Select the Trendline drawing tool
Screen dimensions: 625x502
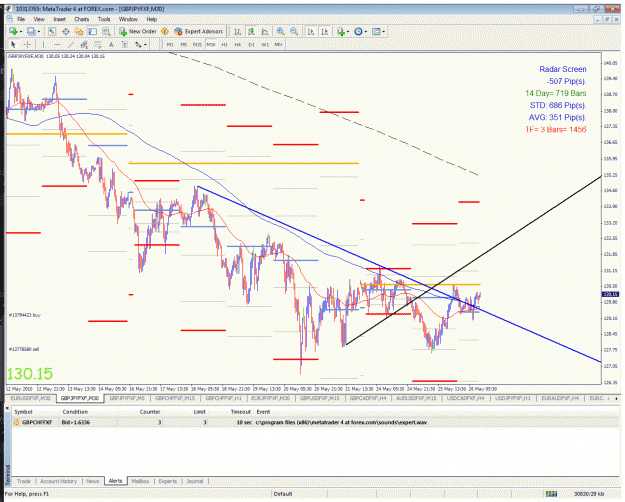pyautogui.click(x=71, y=45)
